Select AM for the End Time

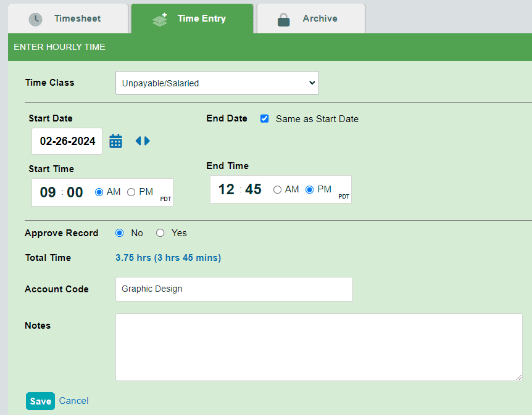tap(277, 189)
